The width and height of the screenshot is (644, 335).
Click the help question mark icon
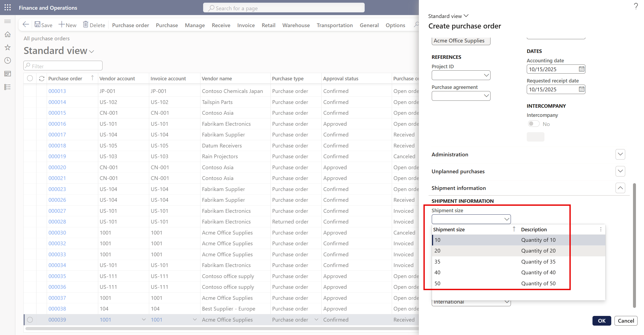[x=636, y=6]
